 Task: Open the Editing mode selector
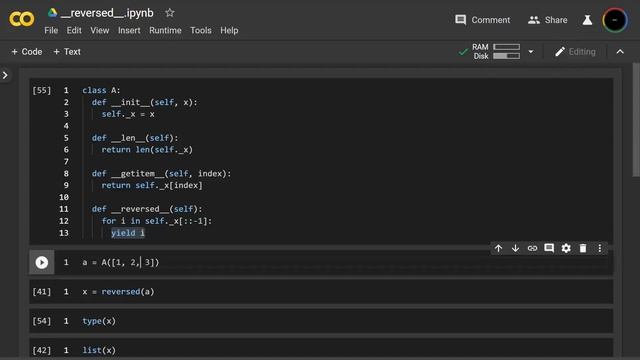575,52
